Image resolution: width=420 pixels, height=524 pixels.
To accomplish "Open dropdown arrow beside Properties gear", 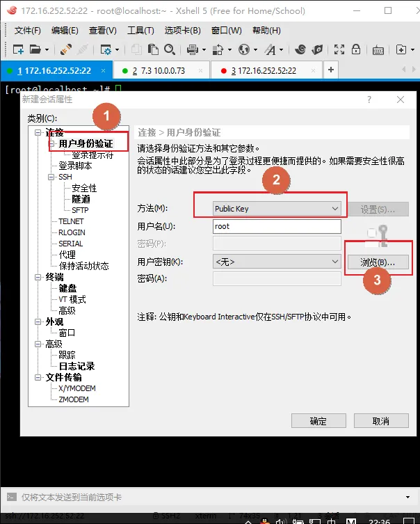I will (118, 50).
